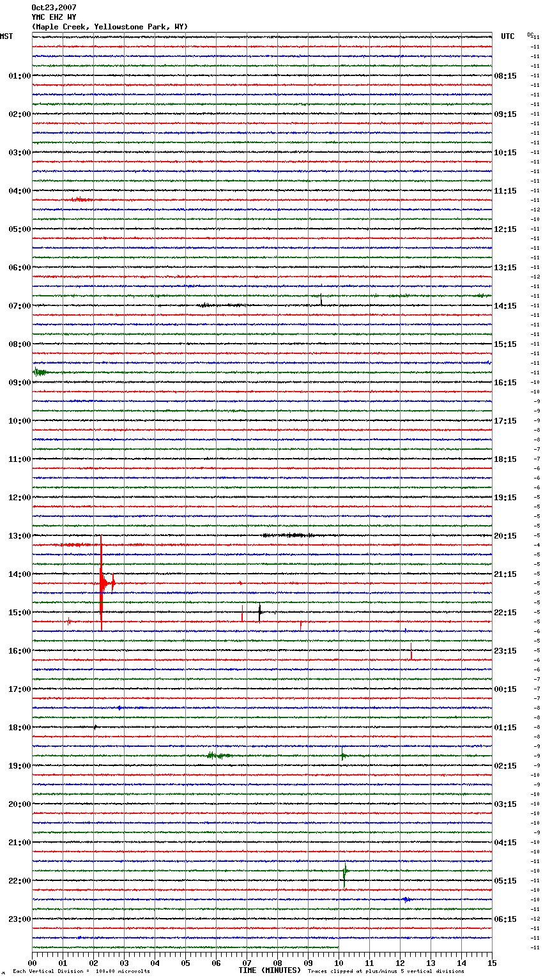Click the "22:15" UTC row label
Screen dimensions: 543x980
[x=505, y=613]
